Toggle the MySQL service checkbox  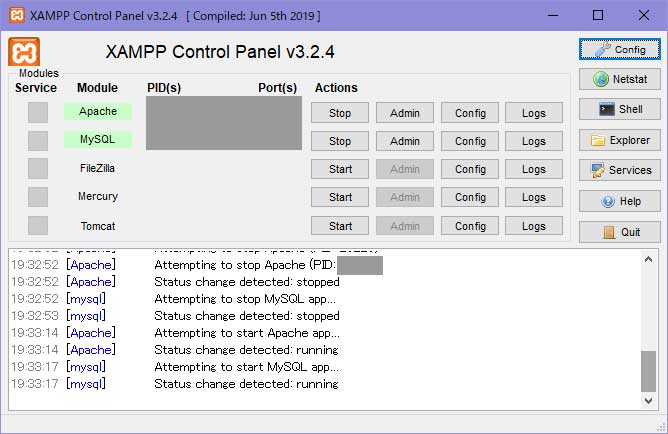tap(38, 141)
